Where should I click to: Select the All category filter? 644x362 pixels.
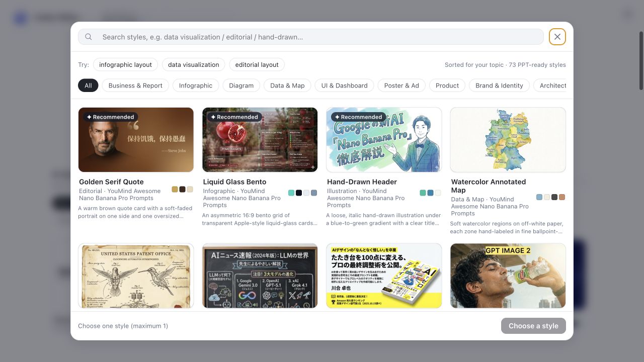pyautogui.click(x=88, y=85)
